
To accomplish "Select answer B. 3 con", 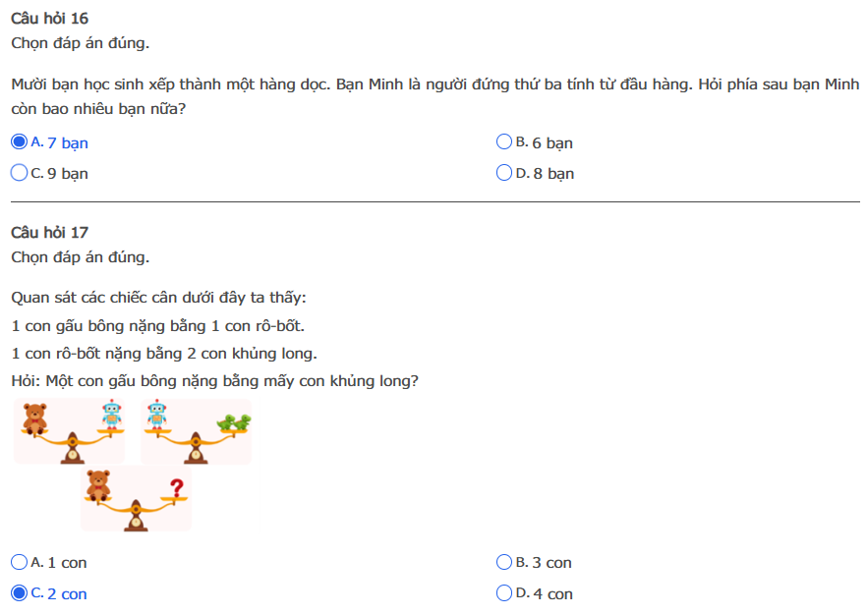I will point(505,562).
